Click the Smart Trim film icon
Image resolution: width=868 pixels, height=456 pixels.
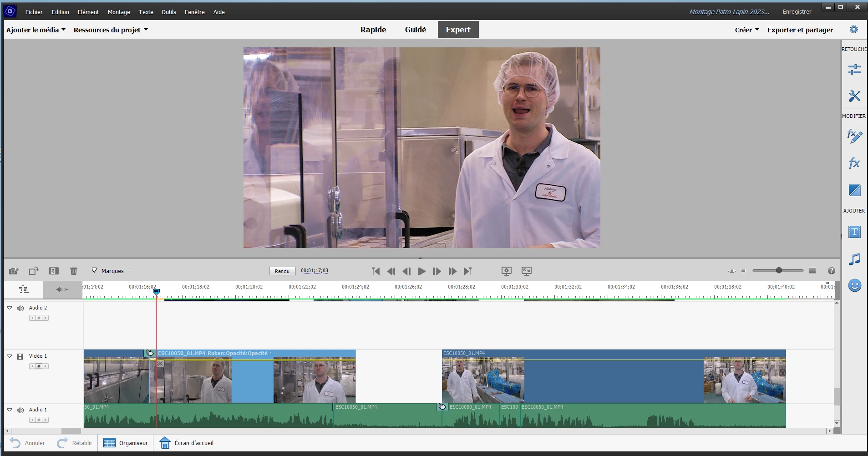point(54,271)
